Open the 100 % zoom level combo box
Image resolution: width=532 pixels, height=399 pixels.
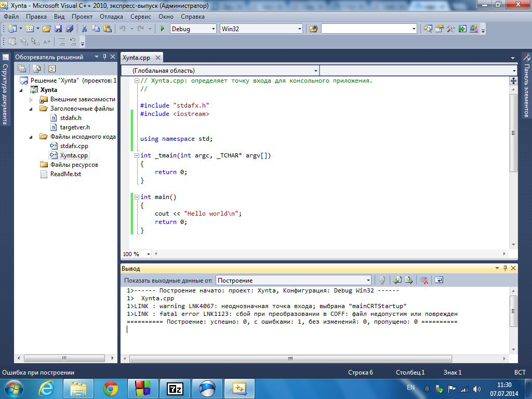(x=148, y=254)
